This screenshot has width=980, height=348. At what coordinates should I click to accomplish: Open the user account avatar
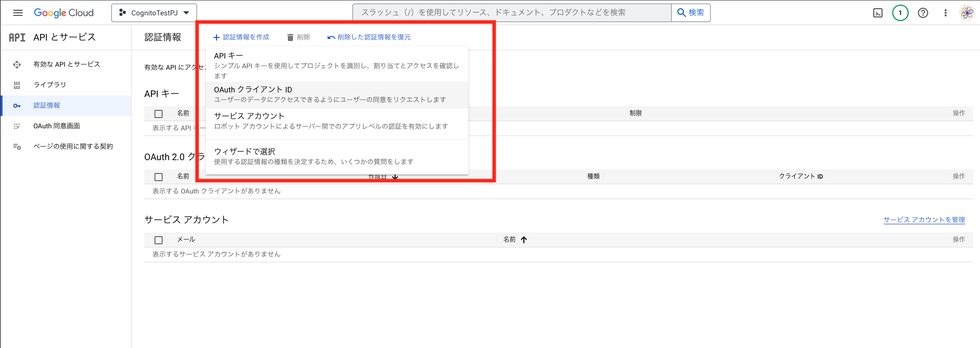pyautogui.click(x=967, y=13)
